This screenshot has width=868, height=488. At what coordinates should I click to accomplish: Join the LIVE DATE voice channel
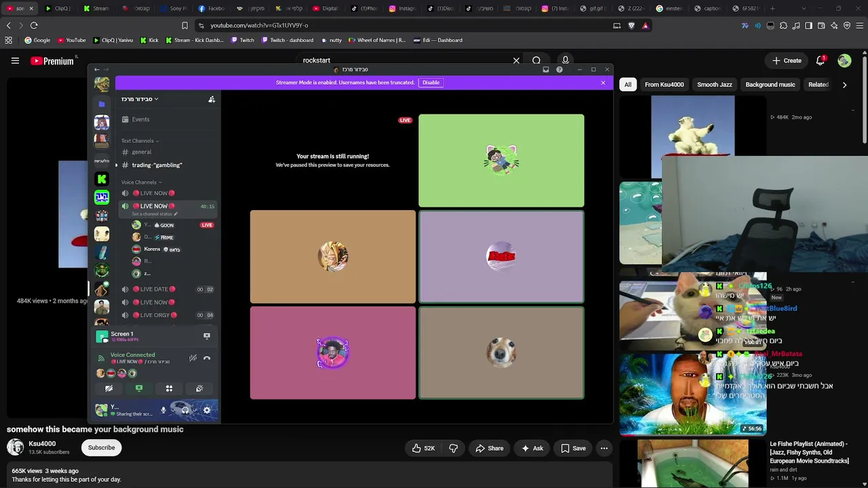point(169,289)
